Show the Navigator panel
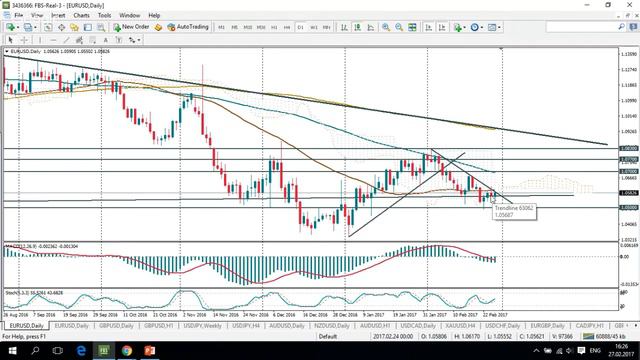Image resolution: width=640 pixels, height=360 pixels. point(74,27)
